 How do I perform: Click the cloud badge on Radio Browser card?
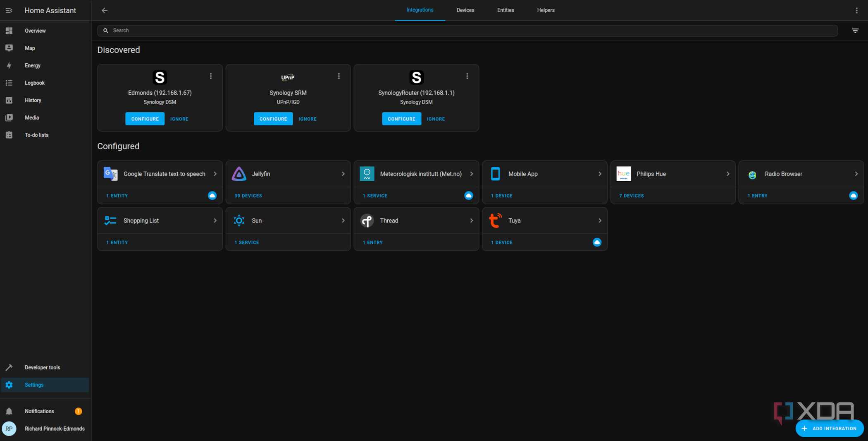coord(853,196)
